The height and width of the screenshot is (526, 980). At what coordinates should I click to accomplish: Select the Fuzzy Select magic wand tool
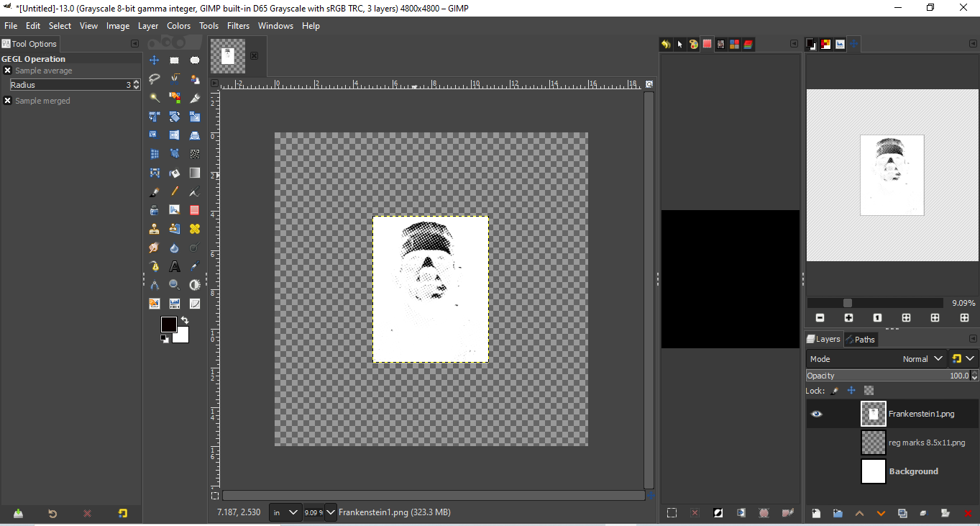(154, 98)
